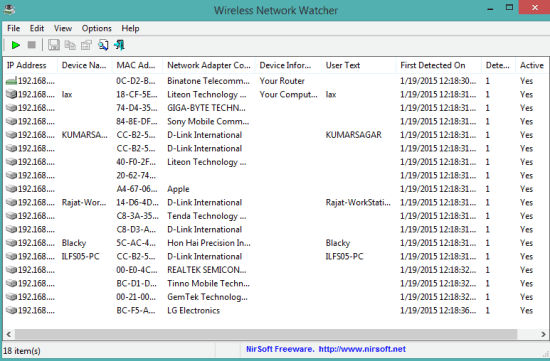Screen dimensions: 550x361
Task: Sort by MAC Address column header
Action: pos(137,65)
